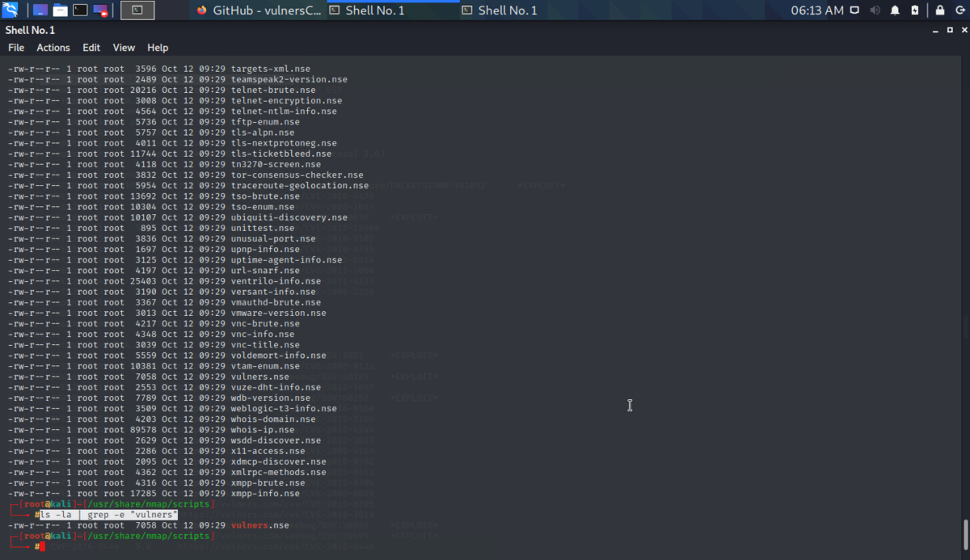Click targets-xml.nse in the listing
Viewport: 970px width, 560px height.
(270, 69)
